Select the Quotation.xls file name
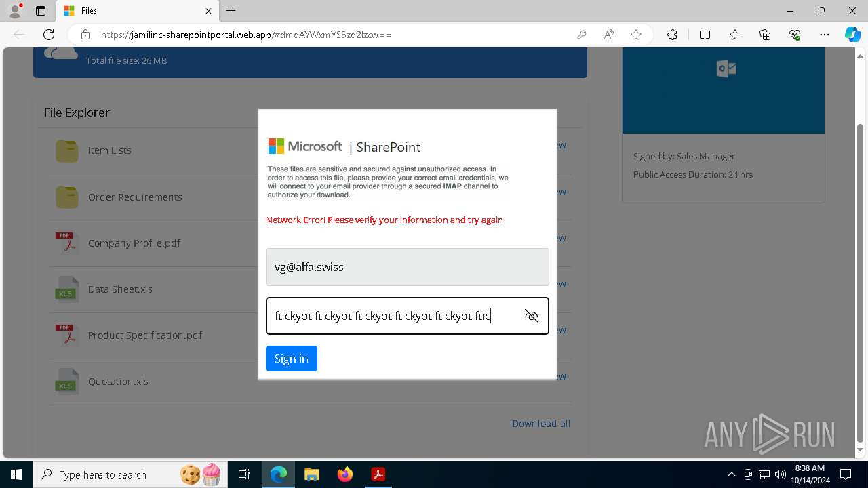 click(118, 382)
